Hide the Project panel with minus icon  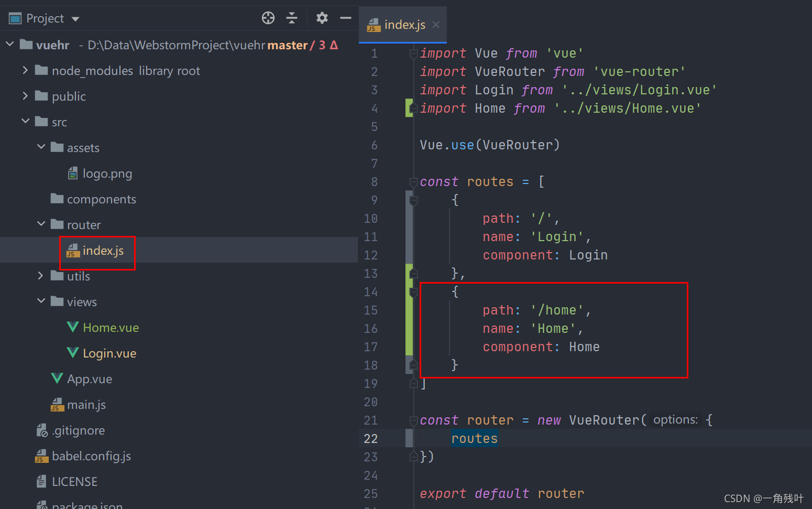(346, 18)
